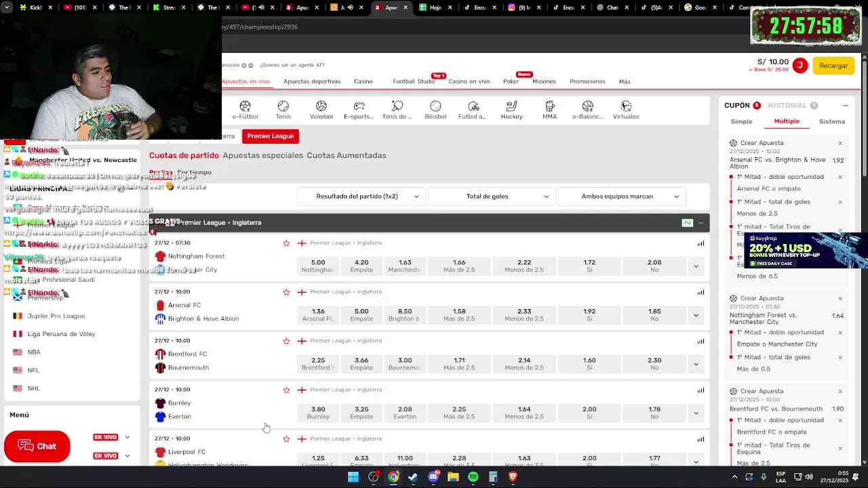Open NHL league in sidebar
This screenshot has width=868, height=488.
pyautogui.click(x=34, y=389)
